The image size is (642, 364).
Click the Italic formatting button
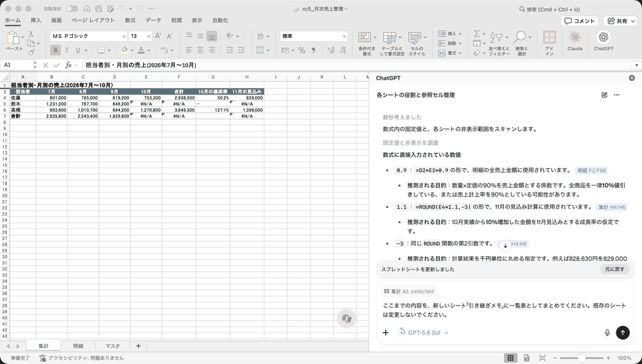[66, 50]
